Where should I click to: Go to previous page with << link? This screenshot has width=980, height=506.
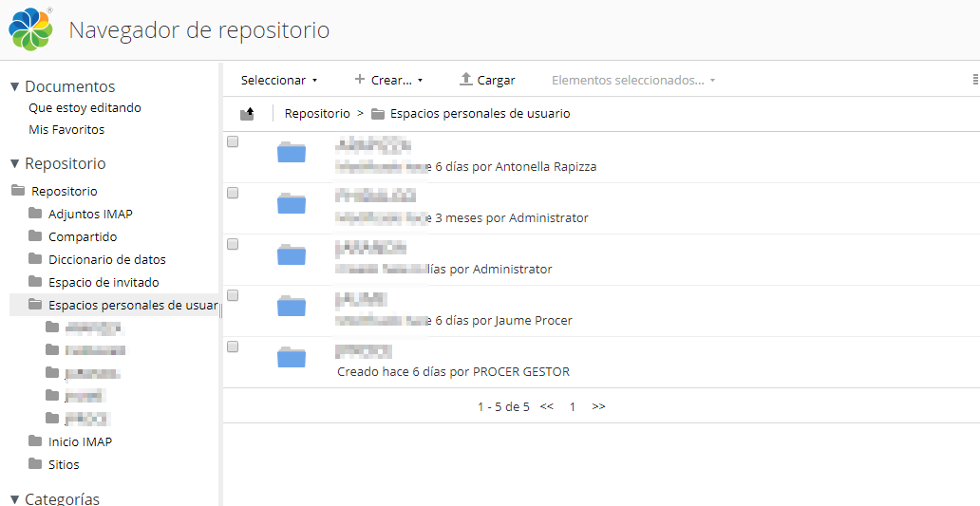point(547,406)
